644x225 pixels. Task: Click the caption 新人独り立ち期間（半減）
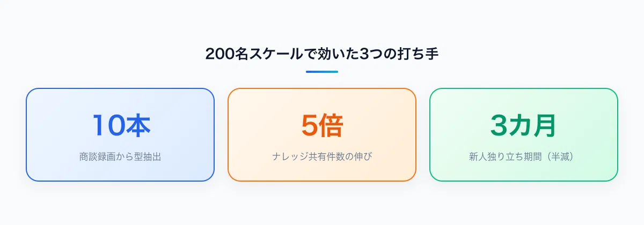524,157
